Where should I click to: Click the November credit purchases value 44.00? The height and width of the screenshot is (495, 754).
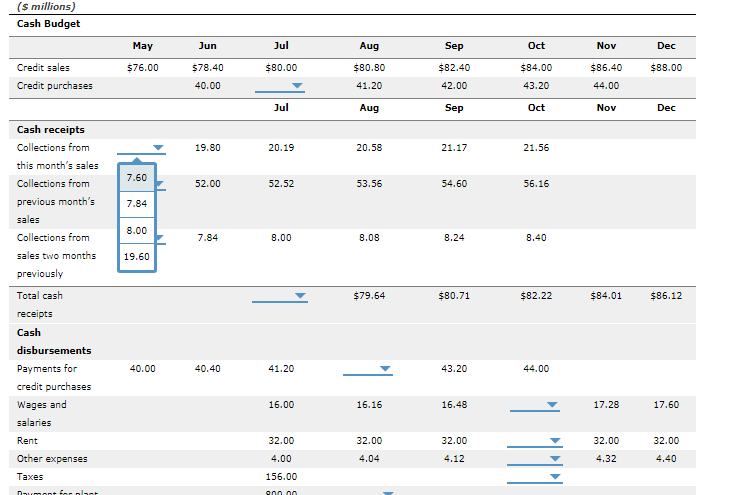click(606, 86)
